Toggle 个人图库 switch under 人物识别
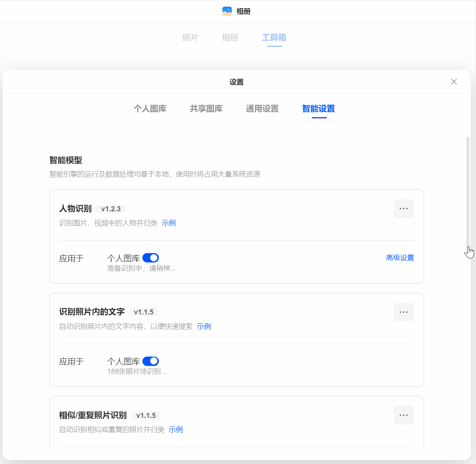The height and width of the screenshot is (464, 476). coord(151,258)
